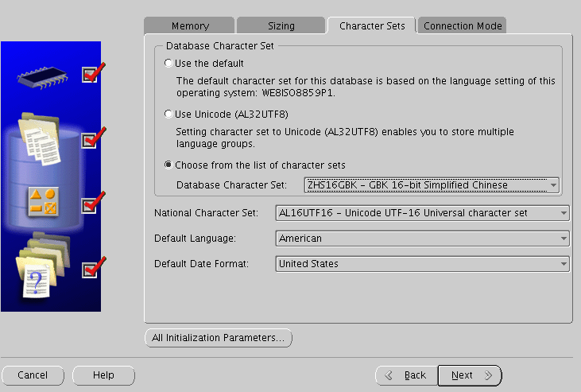Click checkmark box beside documents folder icon
The height and width of the screenshot is (392, 581).
[90, 140]
